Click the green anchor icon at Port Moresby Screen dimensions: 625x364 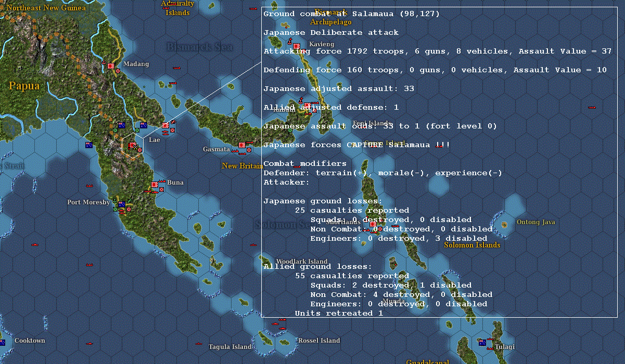pyautogui.click(x=115, y=201)
